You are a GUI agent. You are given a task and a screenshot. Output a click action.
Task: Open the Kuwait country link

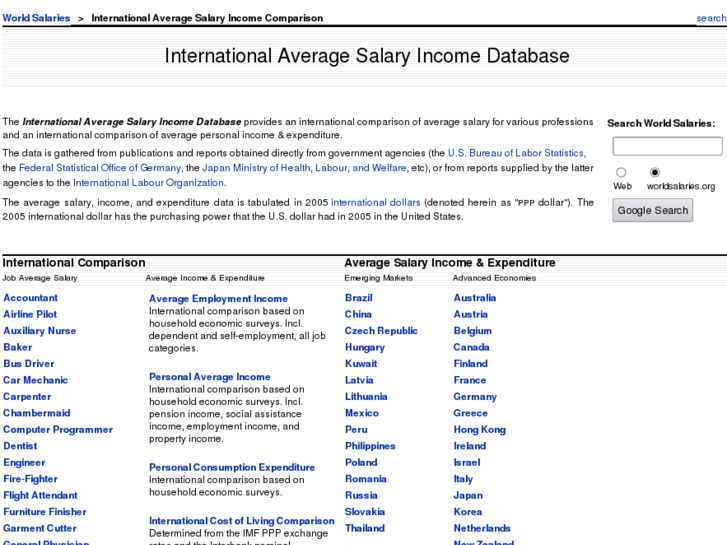click(x=361, y=364)
